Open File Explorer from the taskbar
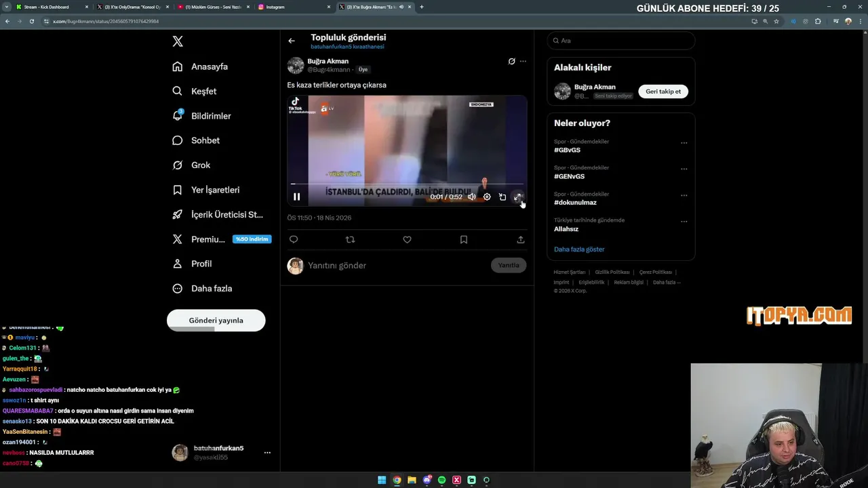868x488 pixels. pos(412,480)
